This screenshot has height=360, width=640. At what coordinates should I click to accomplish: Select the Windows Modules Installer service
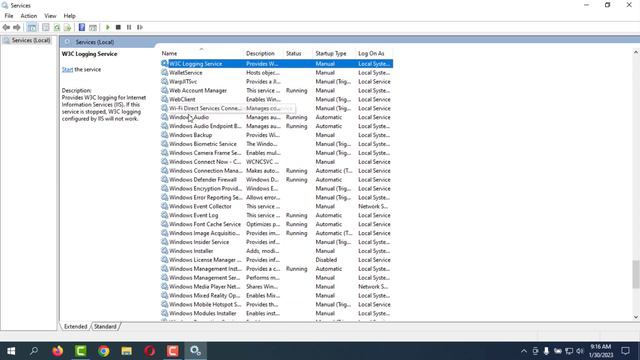pyautogui.click(x=276, y=313)
